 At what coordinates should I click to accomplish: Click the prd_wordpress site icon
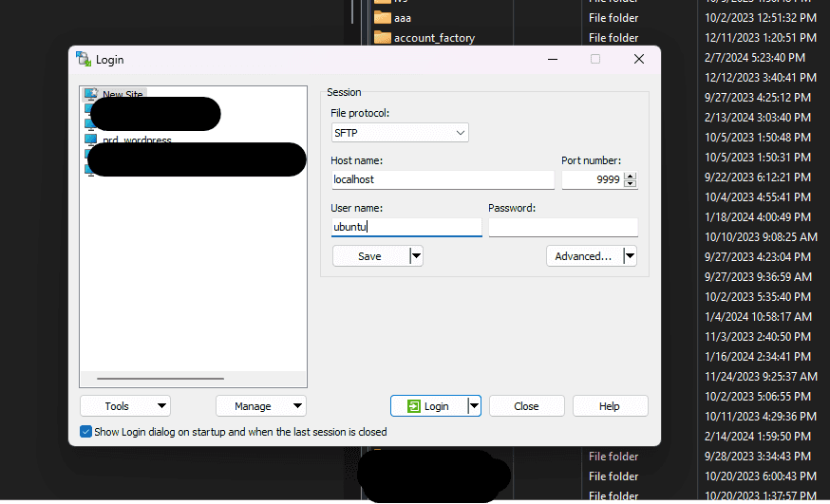(91, 140)
